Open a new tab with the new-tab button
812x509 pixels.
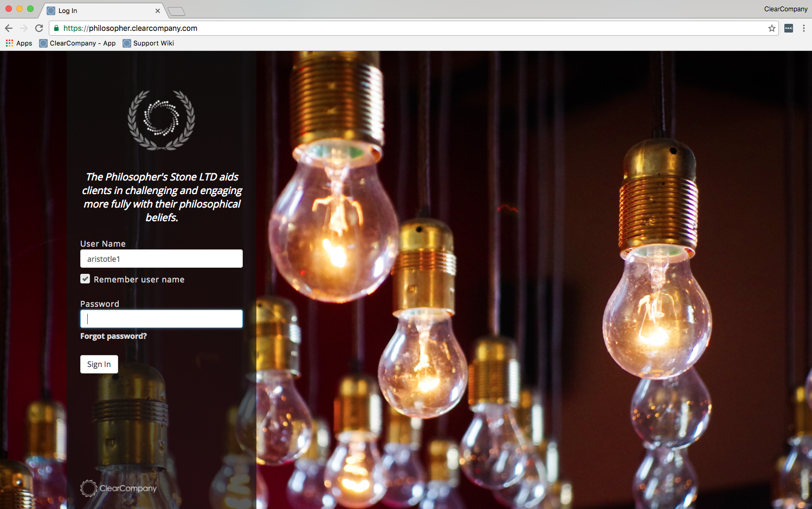pyautogui.click(x=176, y=11)
